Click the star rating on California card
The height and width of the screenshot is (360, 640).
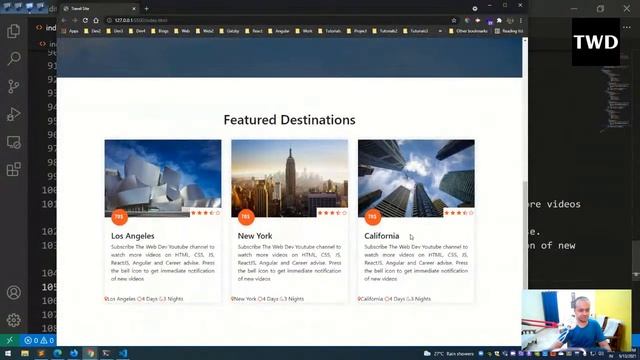[459, 213]
